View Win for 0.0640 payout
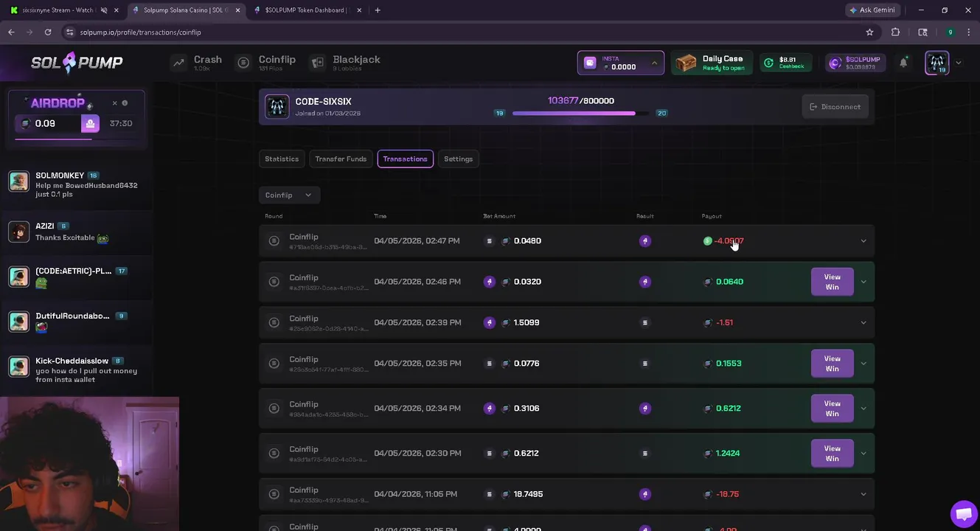Screen dimensions: 980x531 tap(832, 282)
